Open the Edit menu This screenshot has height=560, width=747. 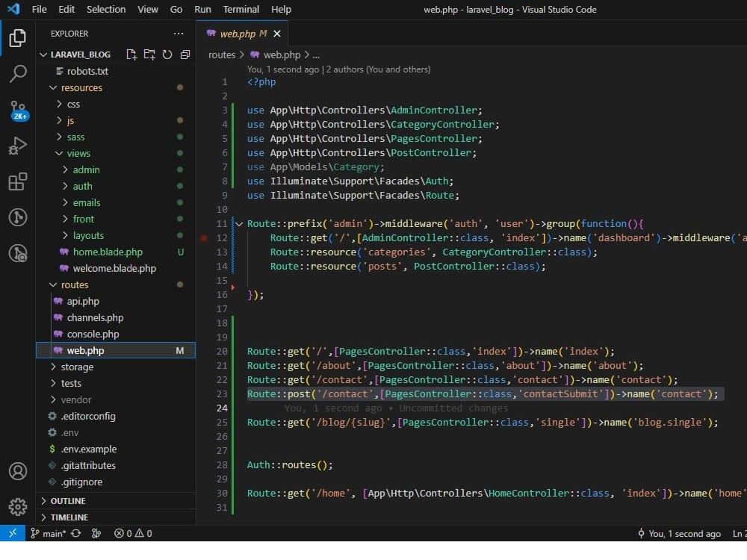pyautogui.click(x=66, y=9)
